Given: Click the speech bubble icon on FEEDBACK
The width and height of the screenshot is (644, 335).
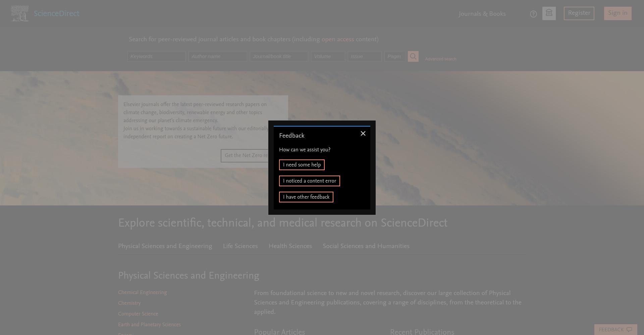Looking at the screenshot, I should pyautogui.click(x=629, y=330).
